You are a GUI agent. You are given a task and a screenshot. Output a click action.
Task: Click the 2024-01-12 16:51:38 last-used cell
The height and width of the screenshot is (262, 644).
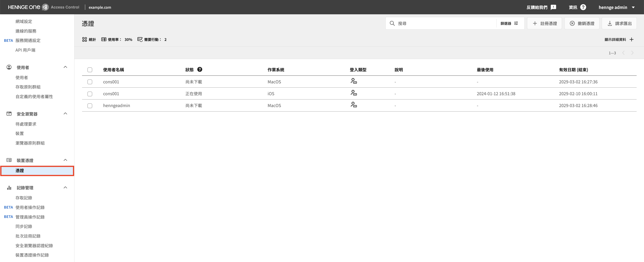pyautogui.click(x=496, y=94)
